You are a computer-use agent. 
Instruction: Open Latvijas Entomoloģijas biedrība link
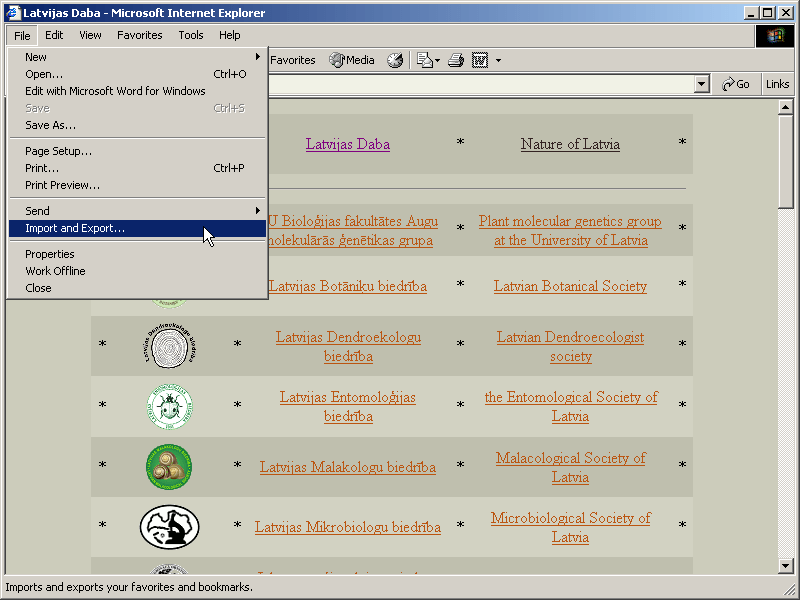click(348, 407)
